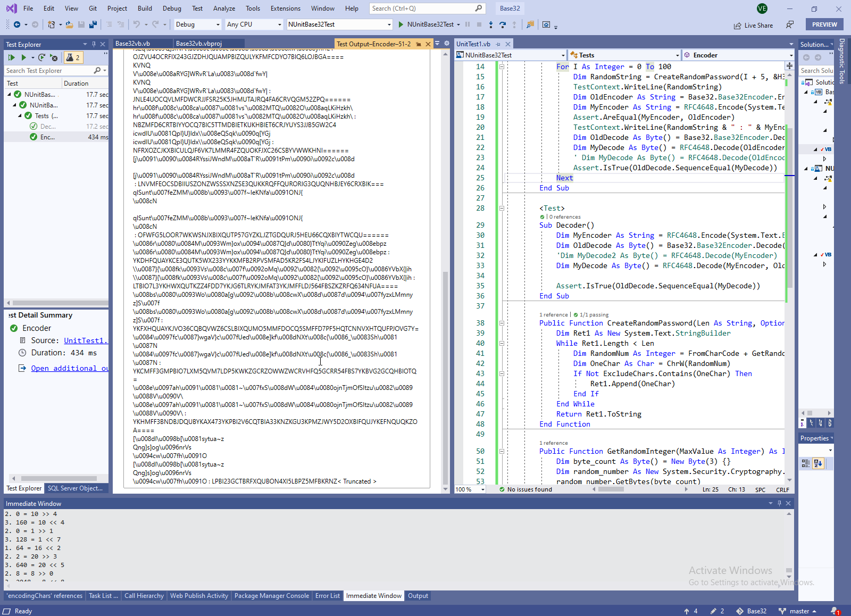The width and height of the screenshot is (851, 616).
Task: Run all tests in Test Explorer
Action: click(11, 57)
